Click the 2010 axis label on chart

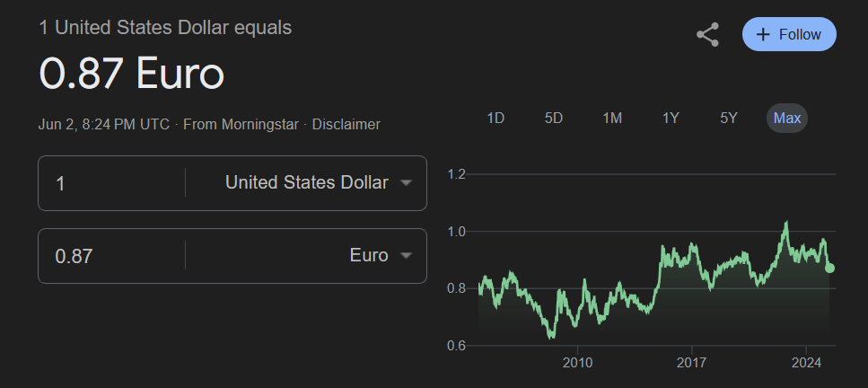point(577,363)
